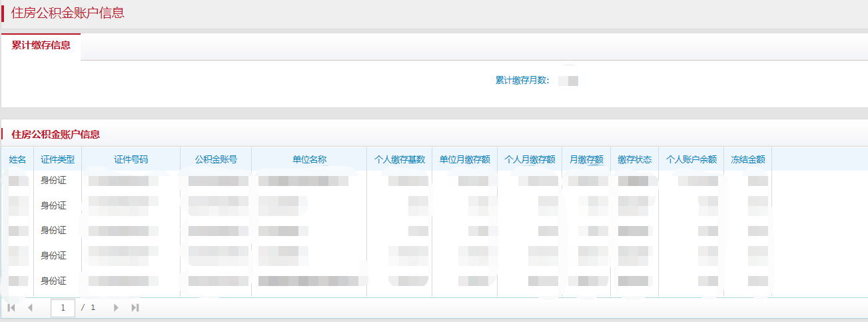Go to the next page
This screenshot has height=322, width=868.
coord(116,307)
